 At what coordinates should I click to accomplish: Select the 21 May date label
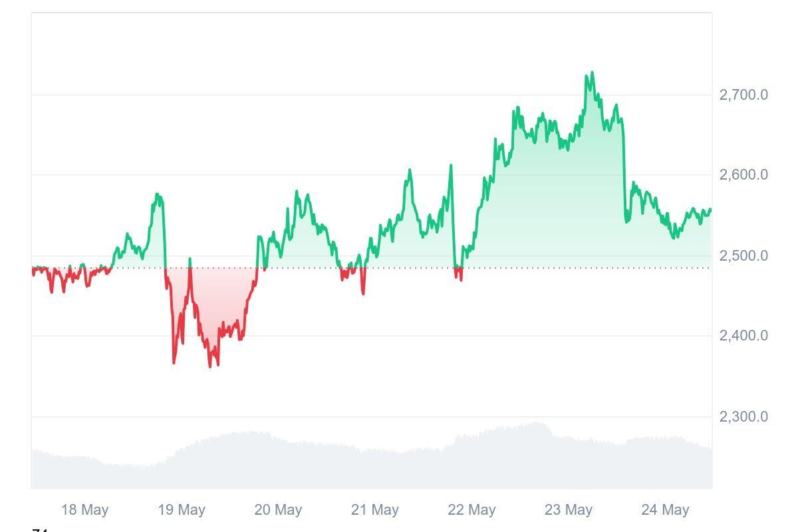coord(375,510)
